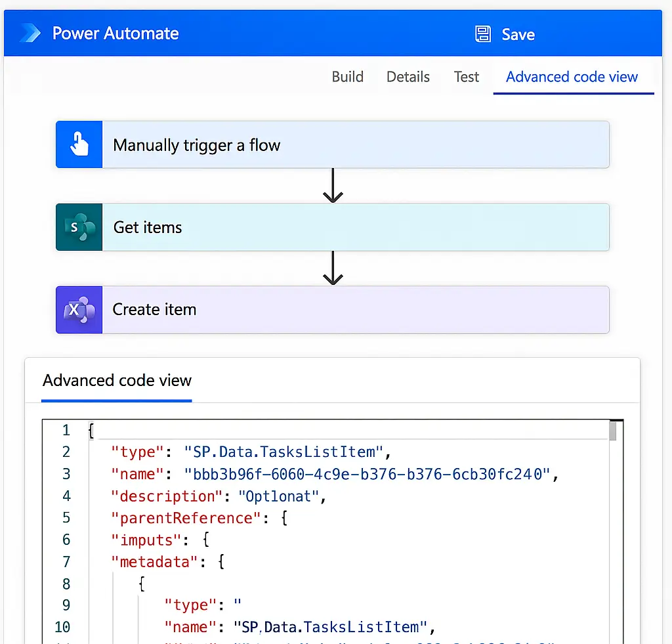Switch to the Build tab

[x=347, y=77]
